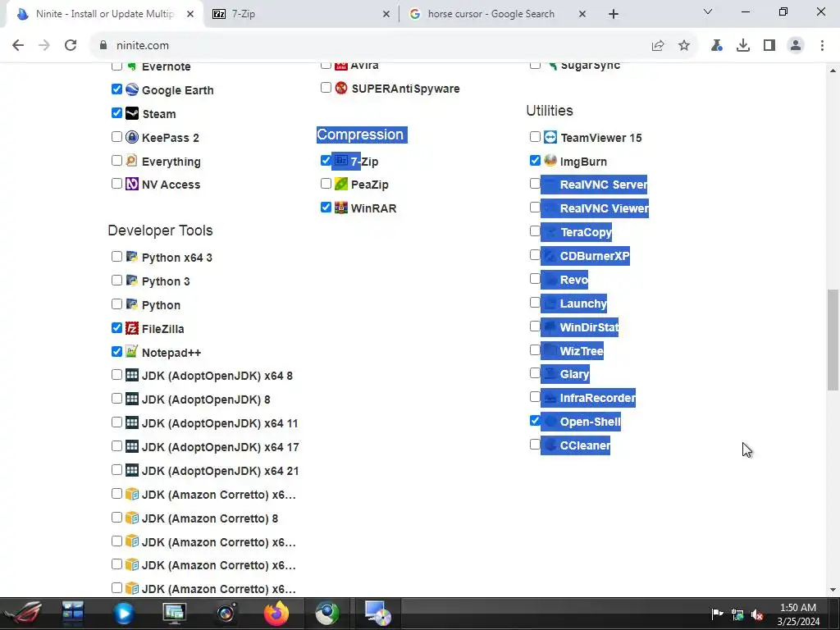Click the WinDirStat label
840x630 pixels.
[x=589, y=327]
